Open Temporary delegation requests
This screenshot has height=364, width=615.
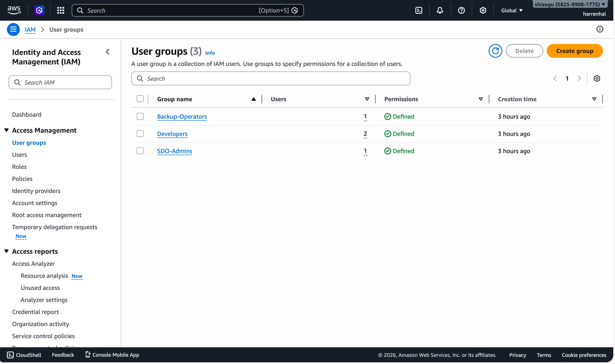click(54, 227)
